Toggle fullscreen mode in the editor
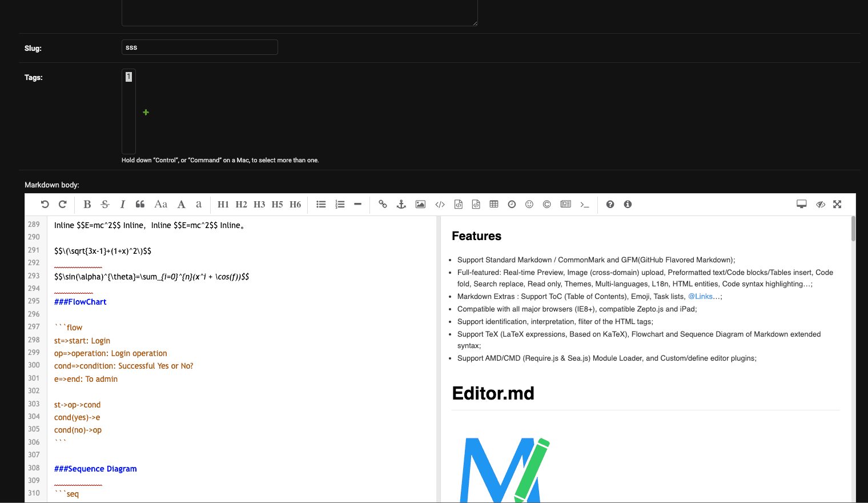The height and width of the screenshot is (503, 868). click(x=837, y=205)
